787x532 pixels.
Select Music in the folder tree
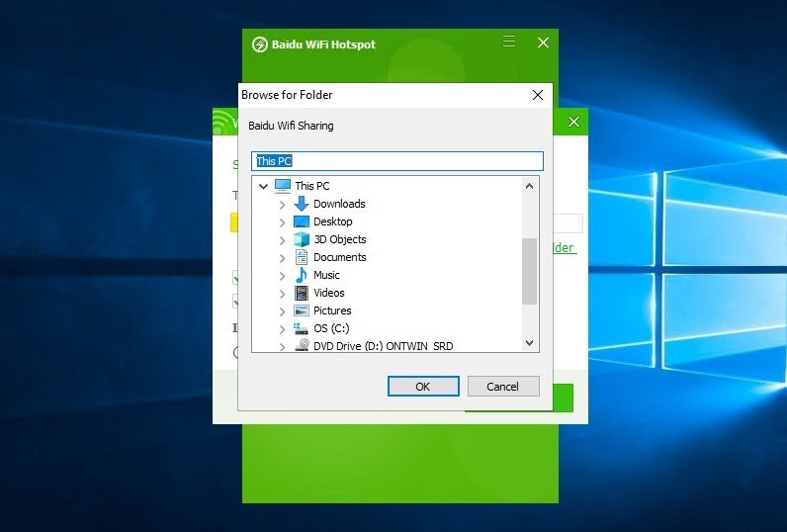click(326, 275)
